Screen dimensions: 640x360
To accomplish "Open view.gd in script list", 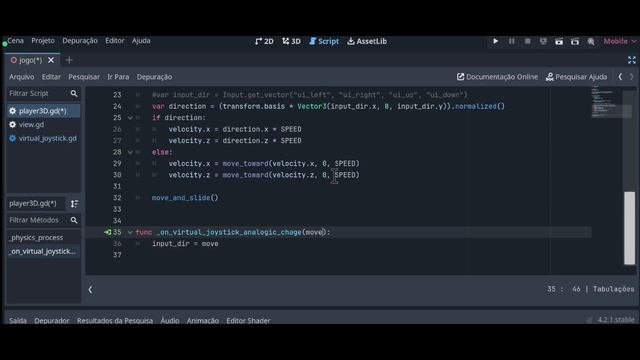I will pyautogui.click(x=43, y=124).
